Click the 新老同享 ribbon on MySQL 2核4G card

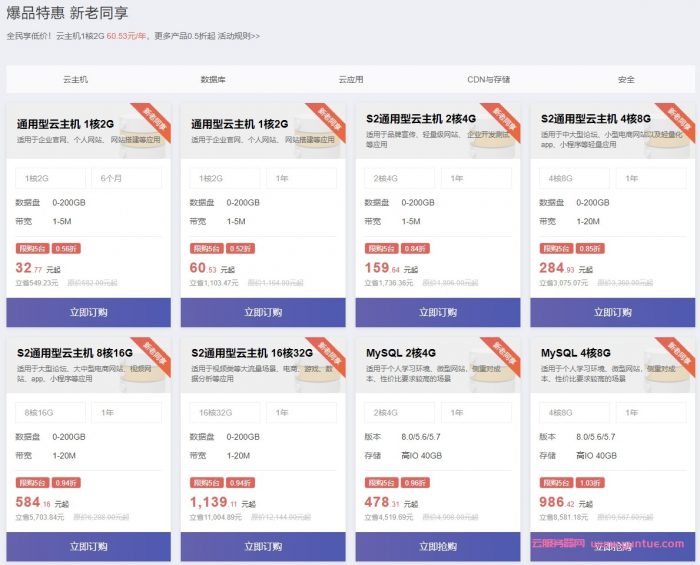pos(496,353)
